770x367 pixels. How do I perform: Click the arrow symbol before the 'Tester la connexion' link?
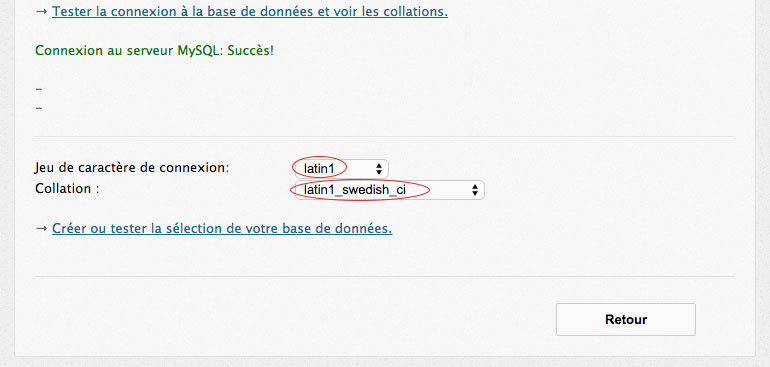pos(42,11)
